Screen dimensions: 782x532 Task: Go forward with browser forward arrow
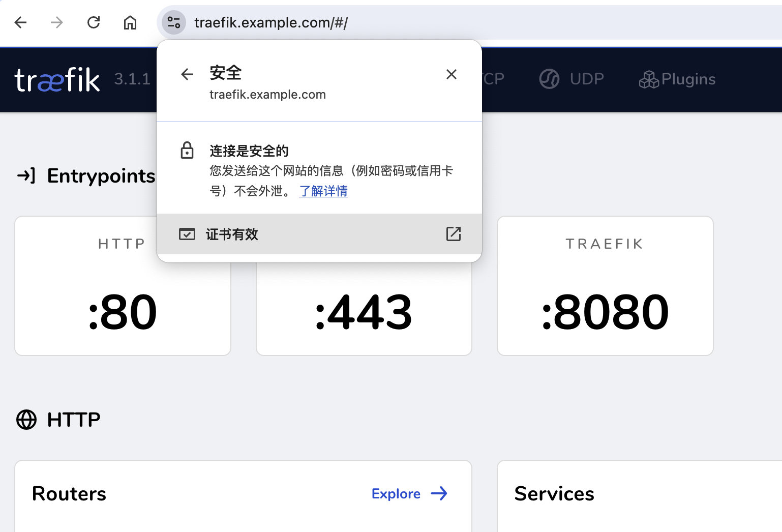pyautogui.click(x=57, y=22)
